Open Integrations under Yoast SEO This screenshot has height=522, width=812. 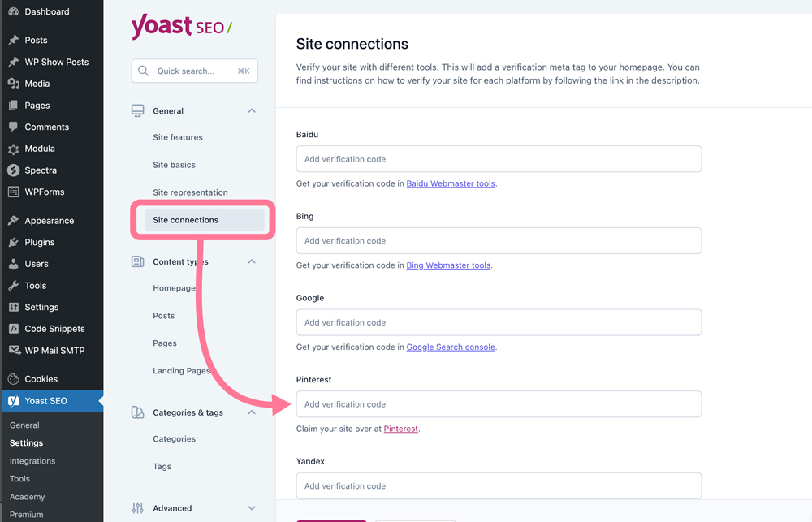click(x=32, y=461)
